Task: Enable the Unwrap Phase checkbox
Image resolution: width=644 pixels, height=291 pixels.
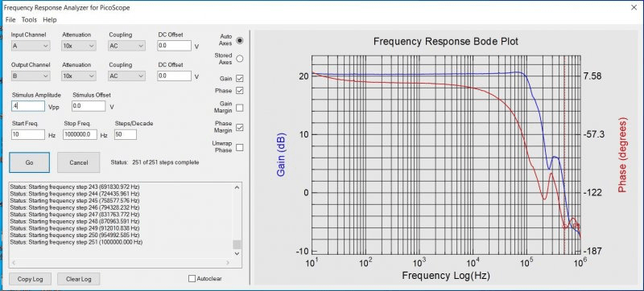Action: 240,147
